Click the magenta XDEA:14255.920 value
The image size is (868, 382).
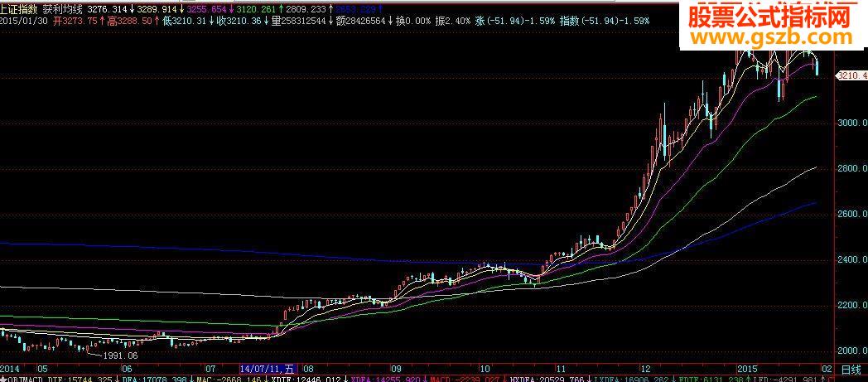coord(385,380)
